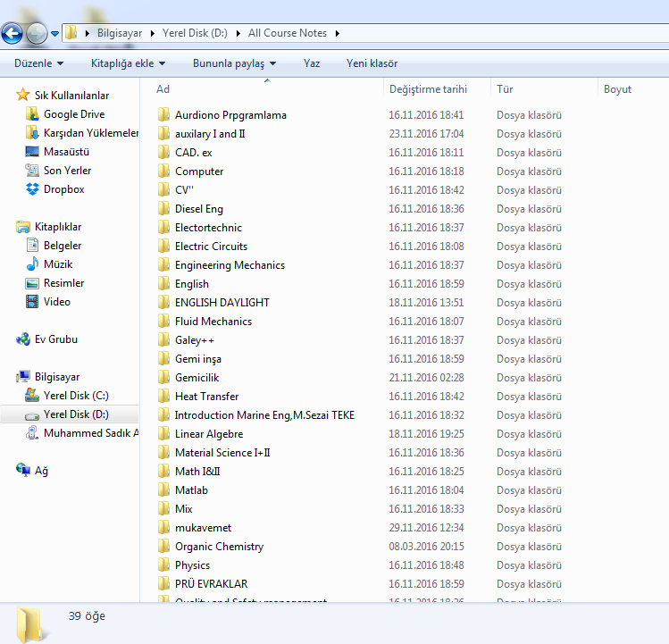The height and width of the screenshot is (644, 669).
Task: Open the Bununla paylaş dropdown
Action: click(x=234, y=63)
